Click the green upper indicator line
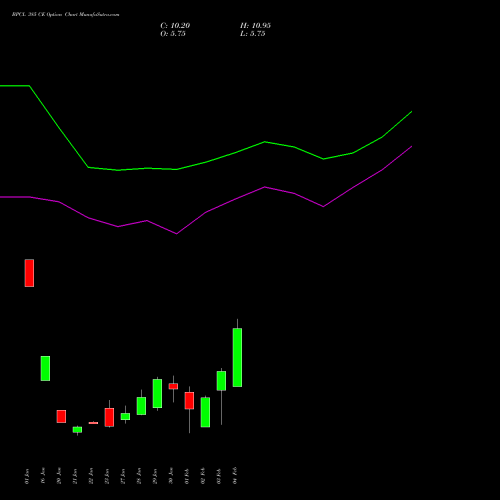The height and width of the screenshot is (500, 500). [x=206, y=162]
